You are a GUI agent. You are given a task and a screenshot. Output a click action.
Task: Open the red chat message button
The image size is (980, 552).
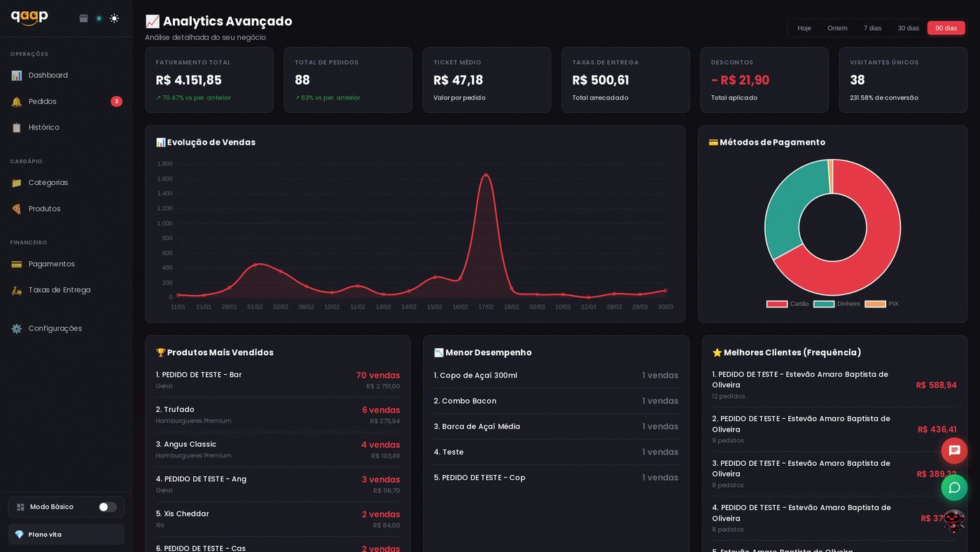pyautogui.click(x=954, y=450)
